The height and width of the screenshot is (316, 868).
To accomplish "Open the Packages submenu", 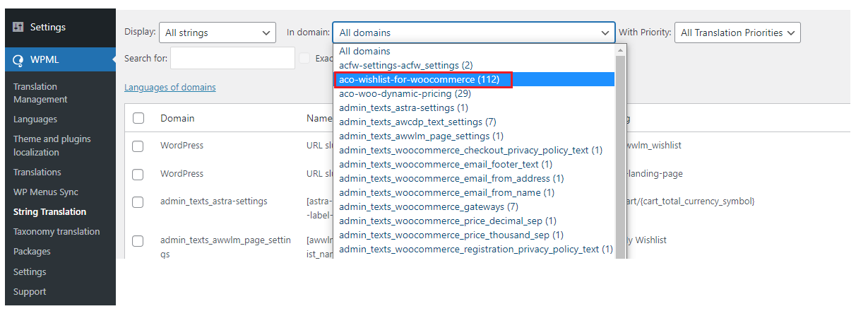I will click(x=32, y=251).
